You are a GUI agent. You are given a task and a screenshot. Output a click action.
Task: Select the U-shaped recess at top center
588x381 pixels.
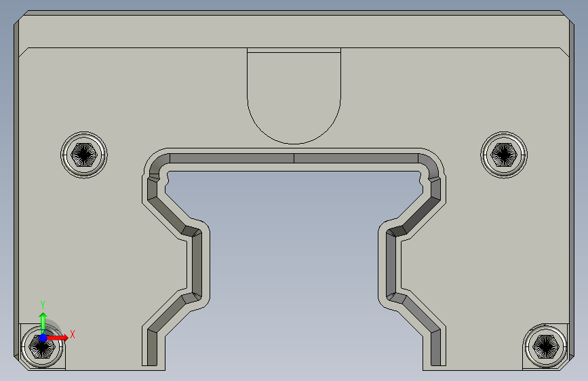click(x=294, y=96)
